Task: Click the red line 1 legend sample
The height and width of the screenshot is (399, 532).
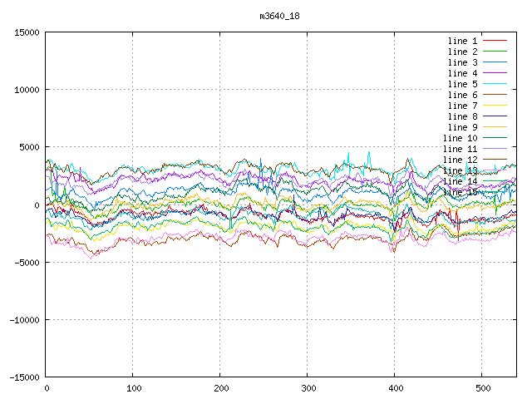Action: (x=495, y=41)
